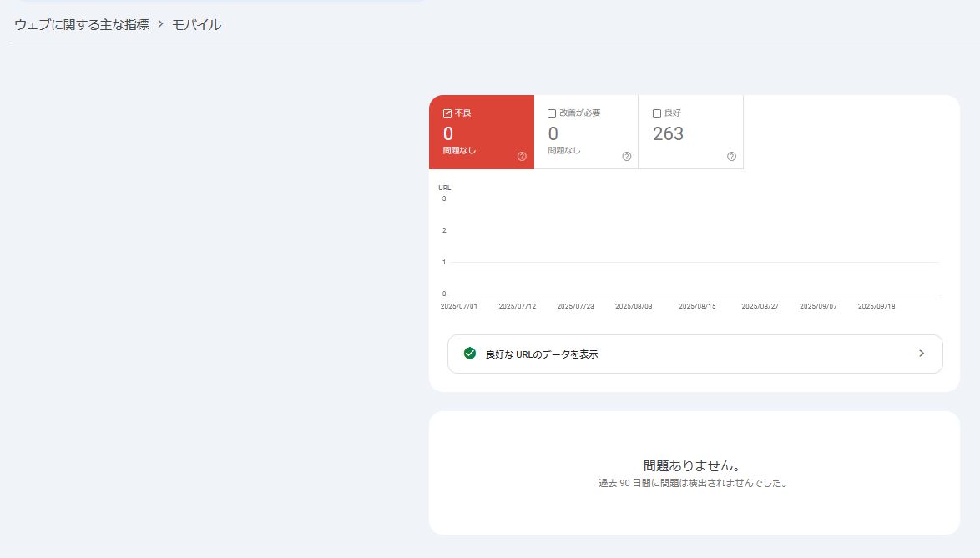Select the 問題なし text in the 改善が必要 card
Screen dimensions: 980x558
tap(564, 151)
